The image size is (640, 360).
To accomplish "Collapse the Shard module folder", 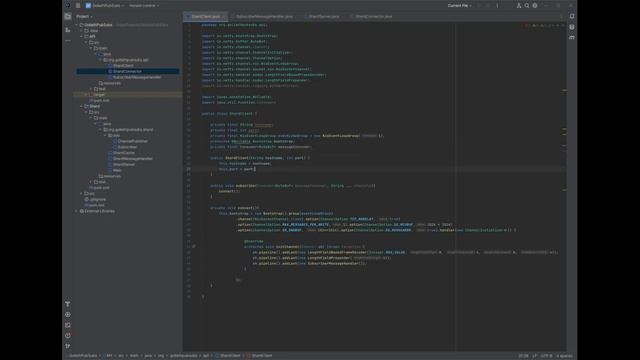I will pos(81,106).
